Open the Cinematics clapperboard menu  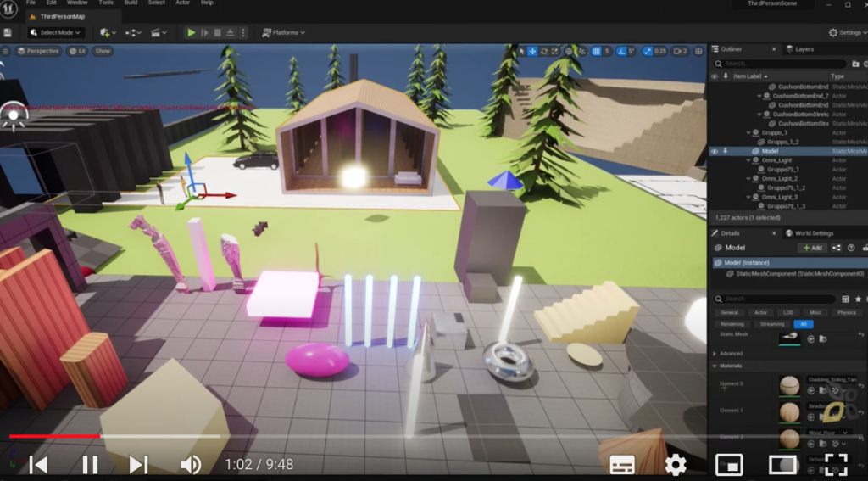tap(159, 33)
